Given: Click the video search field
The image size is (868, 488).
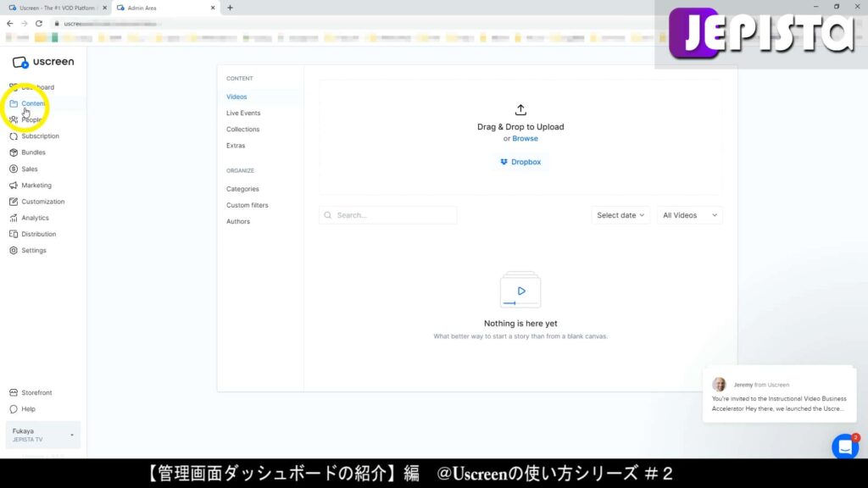Looking at the screenshot, I should coord(388,215).
